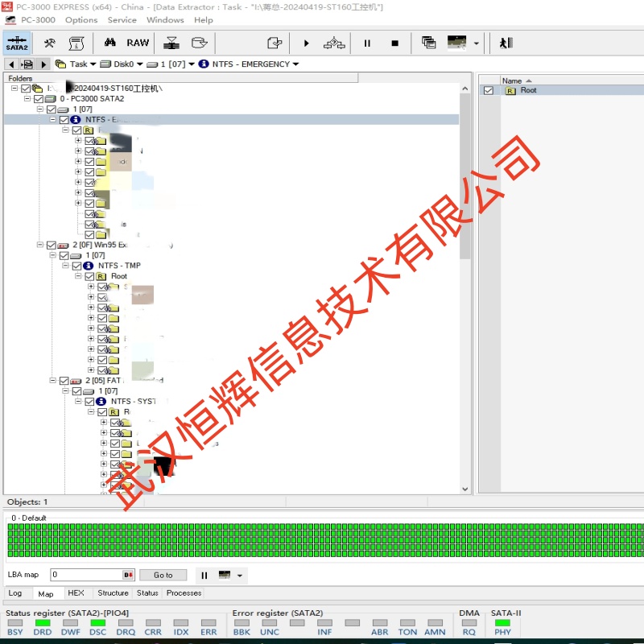This screenshot has width=644, height=644.
Task: Click the drive with arrow toolbar icon
Action: (x=200, y=43)
